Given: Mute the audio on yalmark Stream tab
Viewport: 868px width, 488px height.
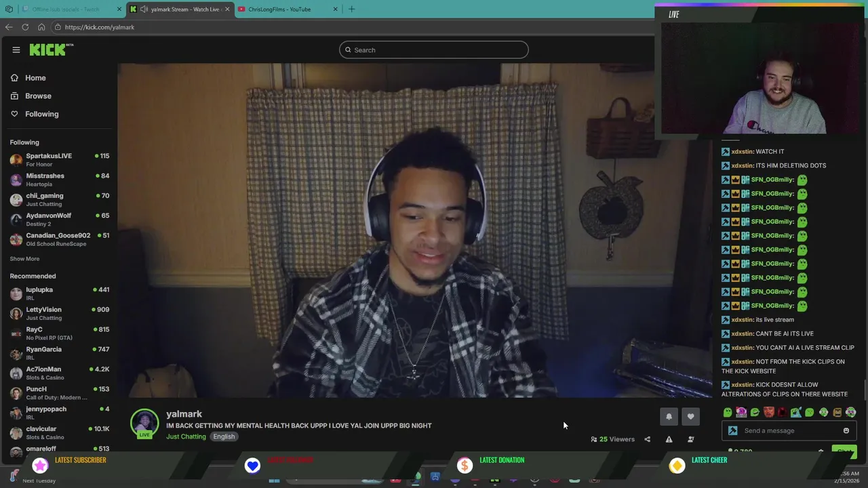Looking at the screenshot, I should pyautogui.click(x=144, y=9).
